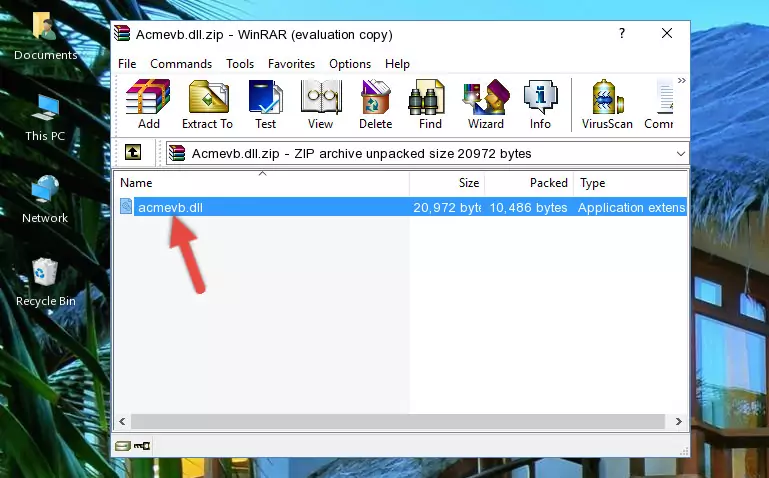The width and height of the screenshot is (769, 478).
Task: Click the disk drive status bar icon
Action: 123,446
